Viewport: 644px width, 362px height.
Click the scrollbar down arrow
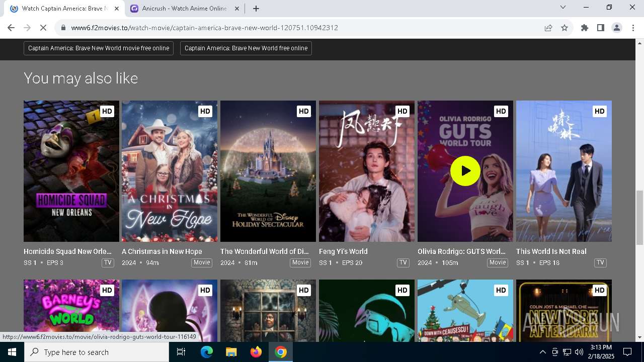point(639,337)
